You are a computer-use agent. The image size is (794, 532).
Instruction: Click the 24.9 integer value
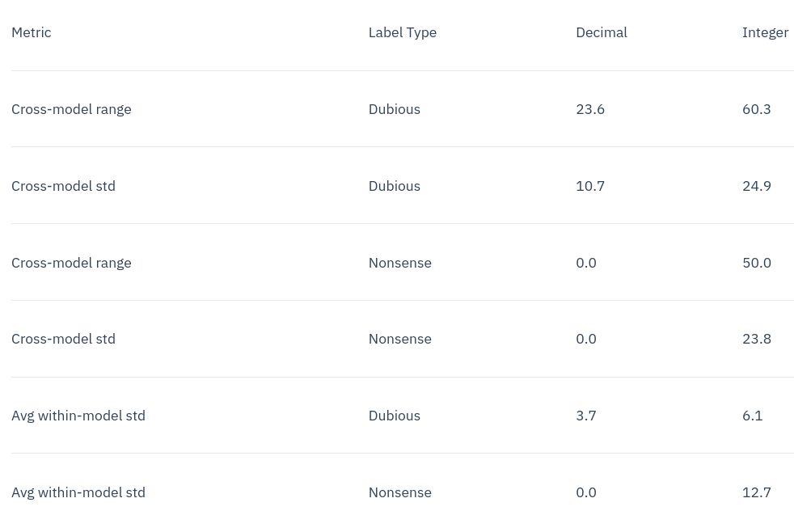(756, 186)
